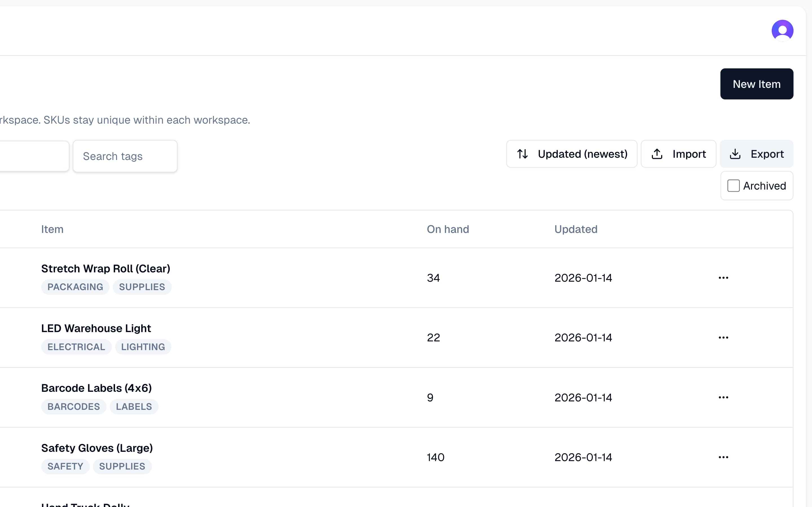The width and height of the screenshot is (812, 507).
Task: Sort by the On hand column header
Action: point(448,229)
